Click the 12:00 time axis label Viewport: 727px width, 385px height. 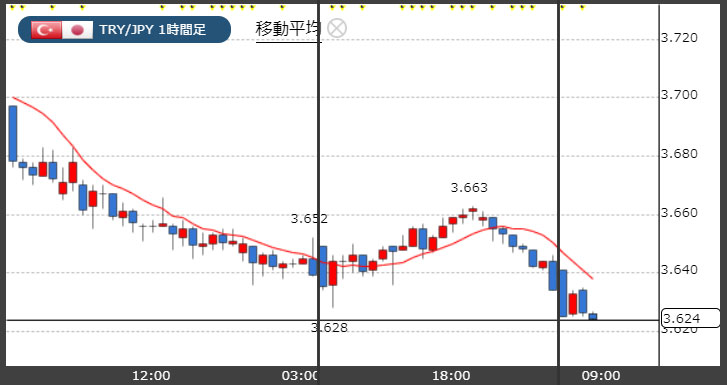click(x=151, y=376)
